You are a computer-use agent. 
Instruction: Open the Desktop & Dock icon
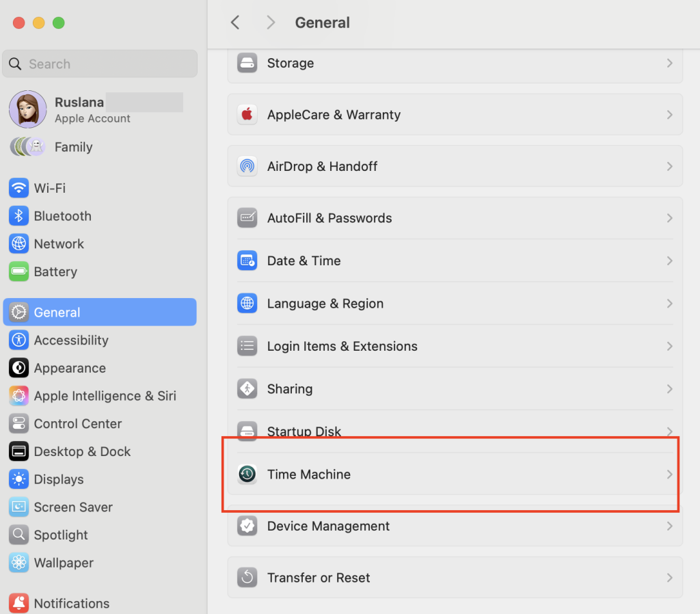coord(18,451)
